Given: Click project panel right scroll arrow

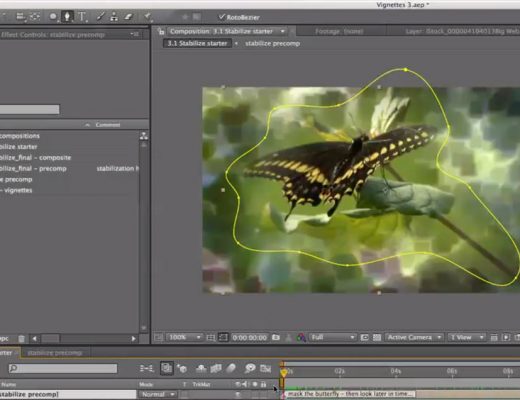Looking at the screenshot, I should 133,339.
